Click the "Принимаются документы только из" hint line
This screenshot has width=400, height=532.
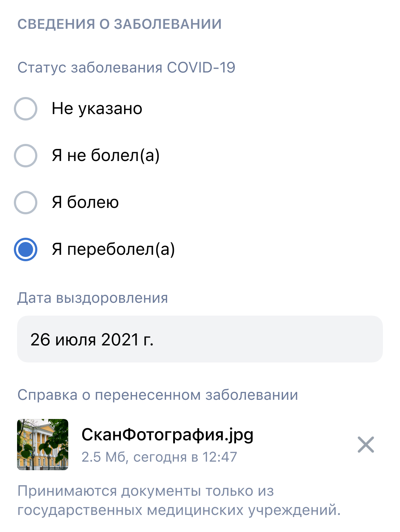146,491
